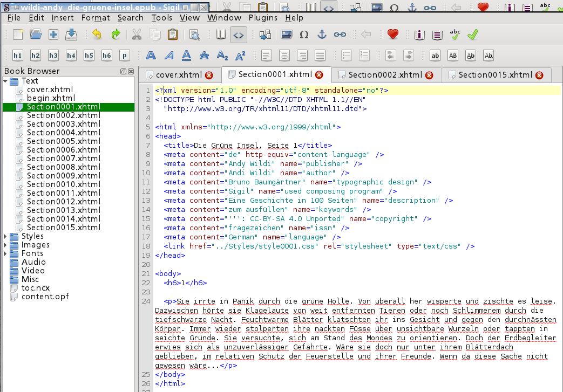Switch to the Section0002.xhtml tab
The width and height of the screenshot is (563, 392).
[385, 74]
